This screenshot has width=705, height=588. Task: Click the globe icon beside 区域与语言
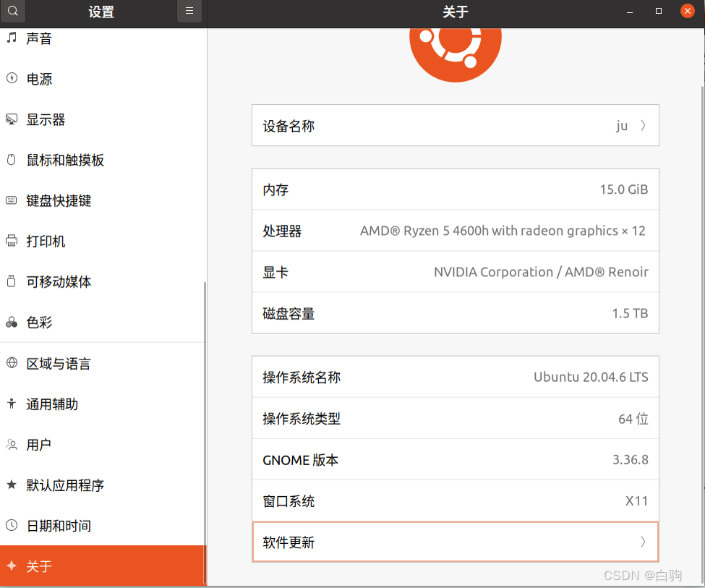coord(12,362)
